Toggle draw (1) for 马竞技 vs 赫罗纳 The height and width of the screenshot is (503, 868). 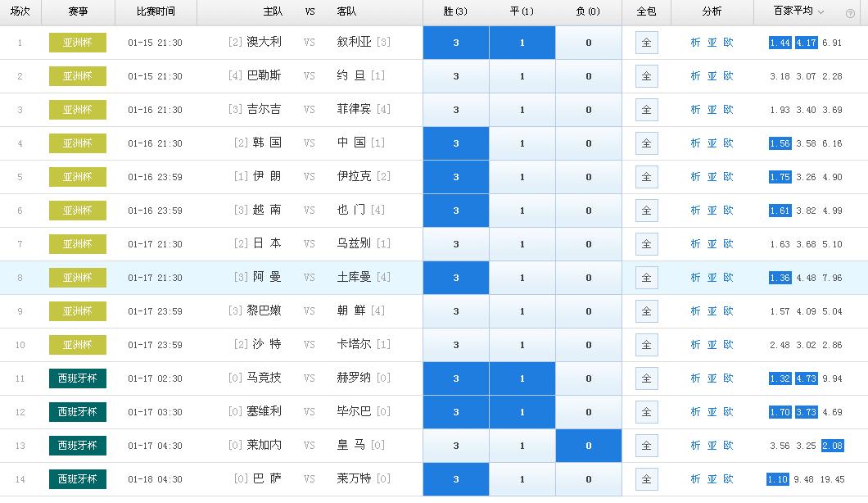(522, 378)
